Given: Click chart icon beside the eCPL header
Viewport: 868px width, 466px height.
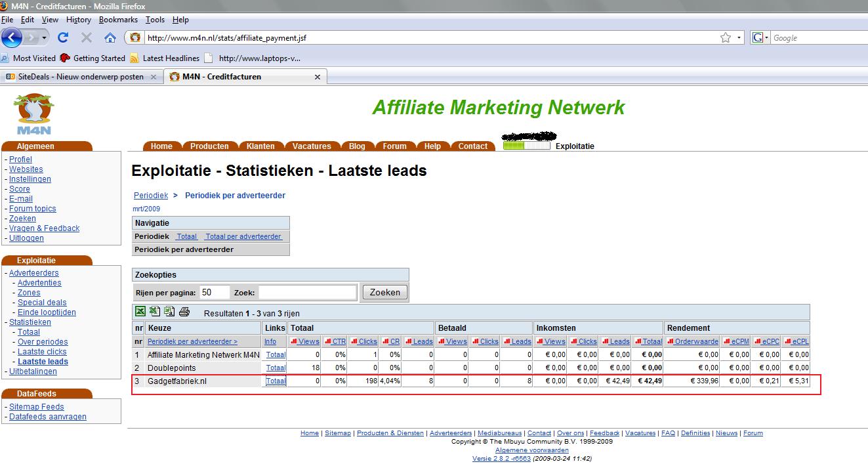Looking at the screenshot, I should [788, 341].
